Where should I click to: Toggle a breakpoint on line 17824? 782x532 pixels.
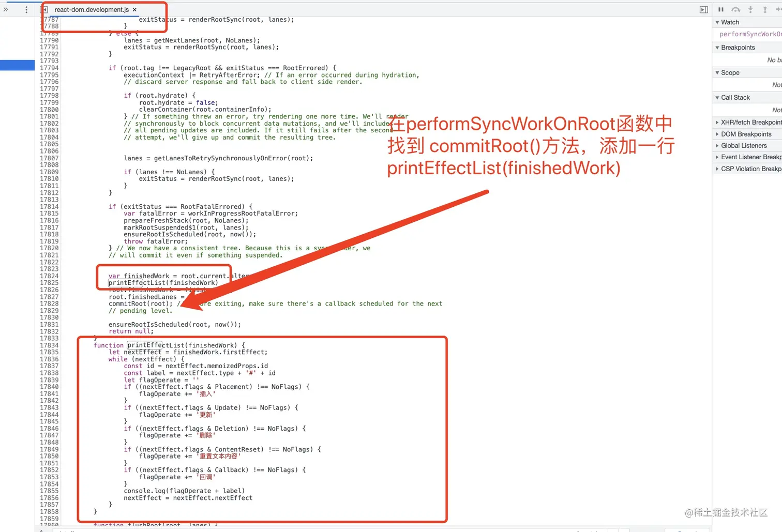[x=49, y=276]
